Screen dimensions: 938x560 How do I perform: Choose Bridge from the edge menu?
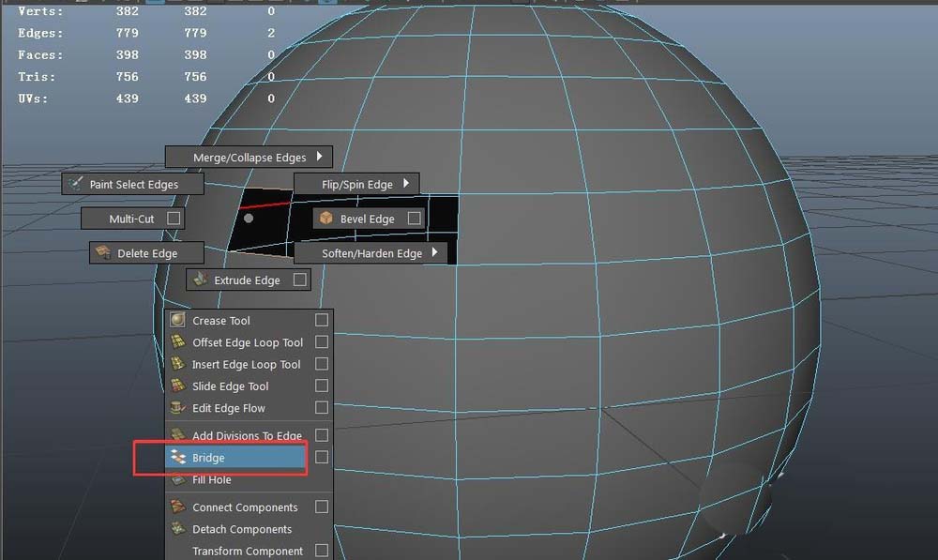[x=237, y=457]
